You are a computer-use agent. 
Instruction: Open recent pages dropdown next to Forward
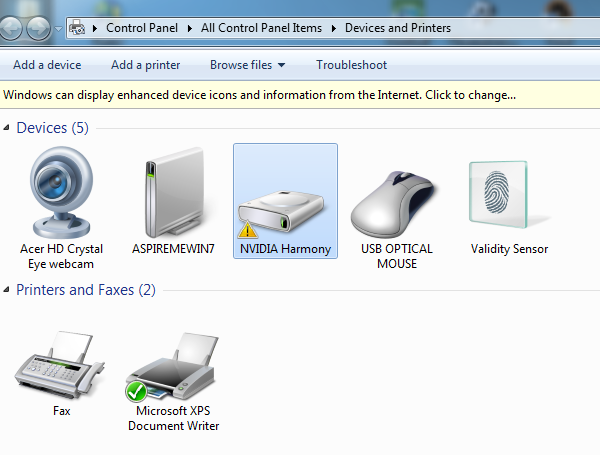pyautogui.click(x=59, y=29)
